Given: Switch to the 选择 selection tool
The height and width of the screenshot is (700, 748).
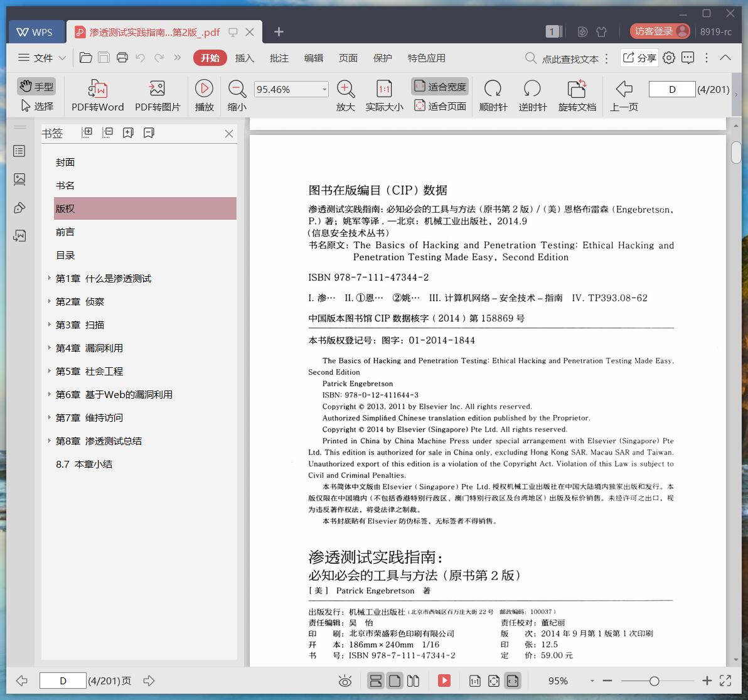Looking at the screenshot, I should pyautogui.click(x=37, y=106).
